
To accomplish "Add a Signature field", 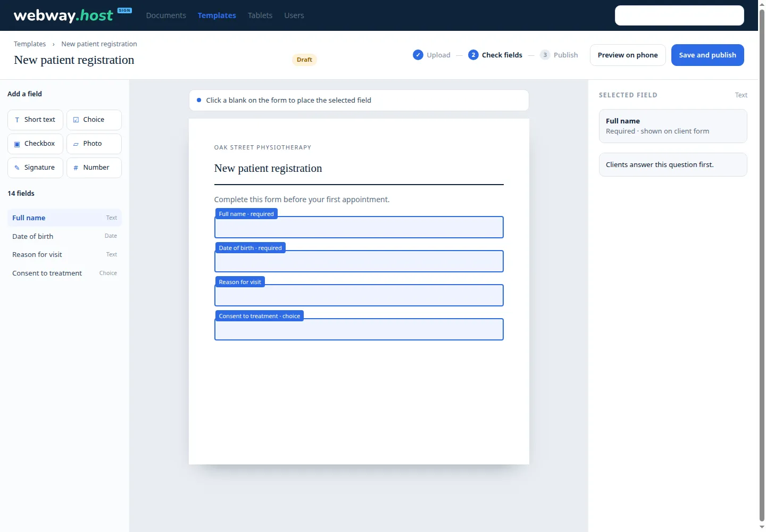I will [35, 168].
